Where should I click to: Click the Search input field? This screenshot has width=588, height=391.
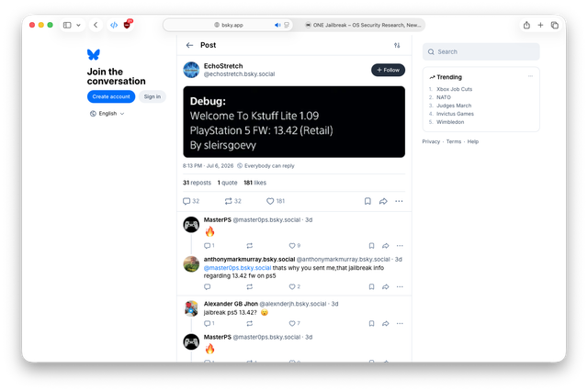click(x=481, y=51)
